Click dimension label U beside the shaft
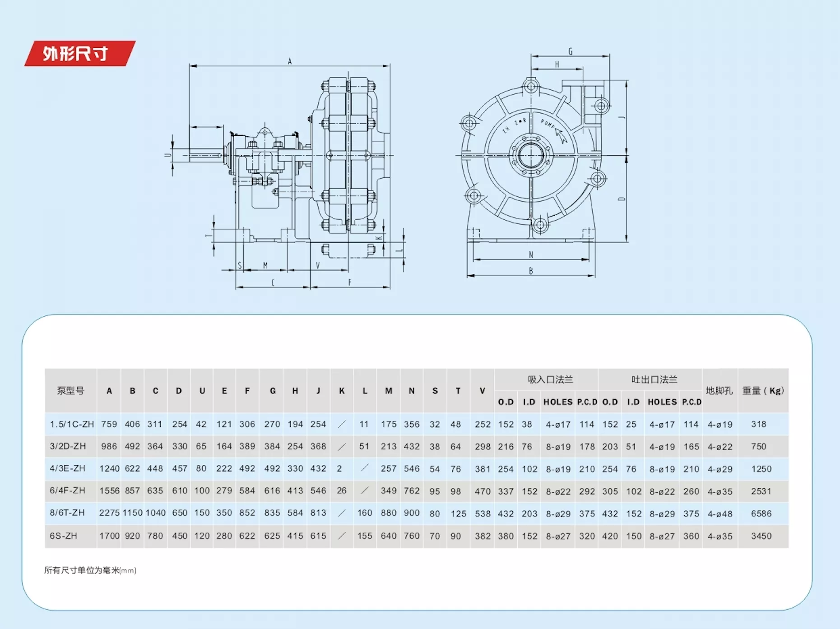The height and width of the screenshot is (629, 840). [167, 155]
